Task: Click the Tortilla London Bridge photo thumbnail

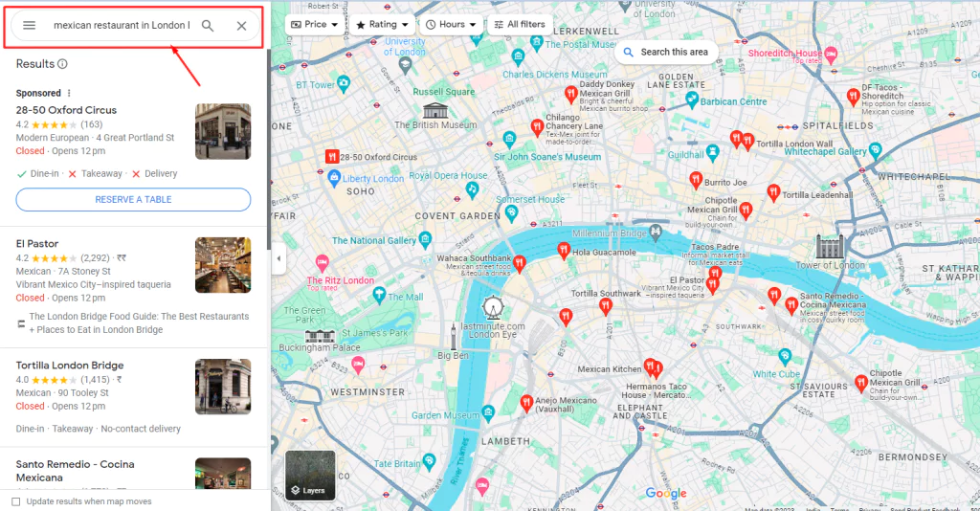Action: point(223,387)
